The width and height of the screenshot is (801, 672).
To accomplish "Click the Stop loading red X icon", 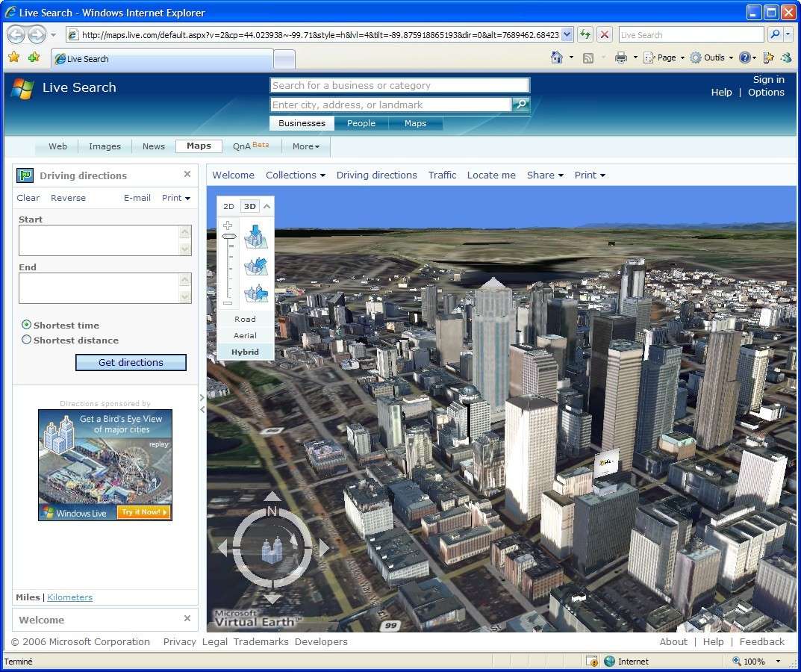I will click(605, 35).
